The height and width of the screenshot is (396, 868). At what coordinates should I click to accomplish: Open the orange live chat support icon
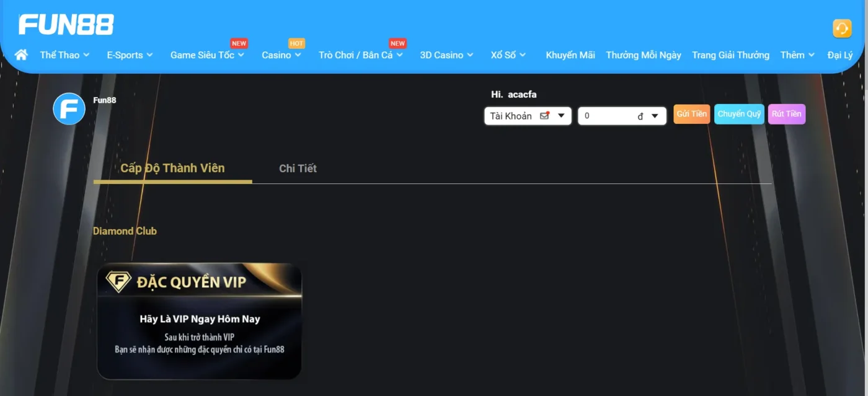tap(841, 29)
